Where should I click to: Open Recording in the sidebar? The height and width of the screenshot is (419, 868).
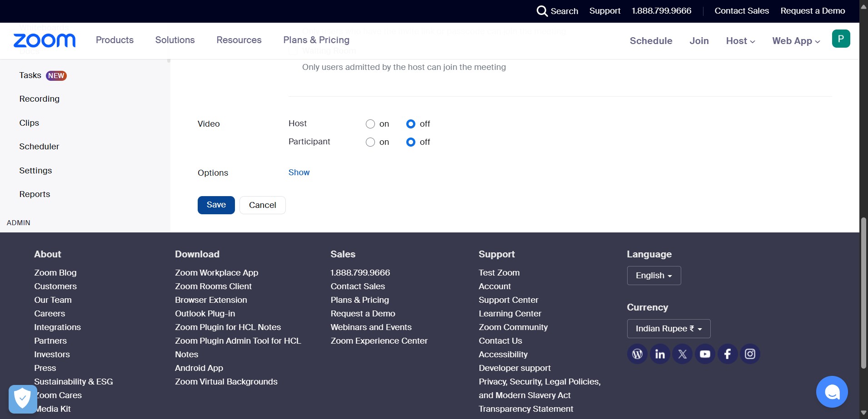point(40,99)
